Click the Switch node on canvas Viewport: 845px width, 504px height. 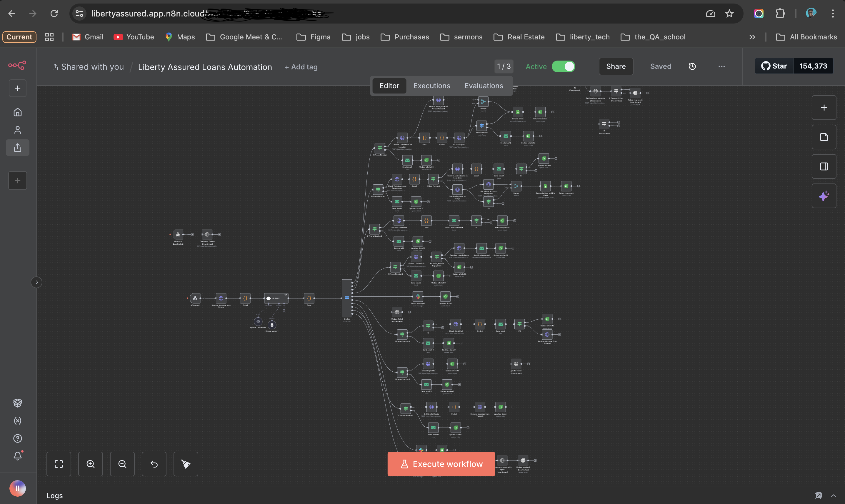pos(347,298)
